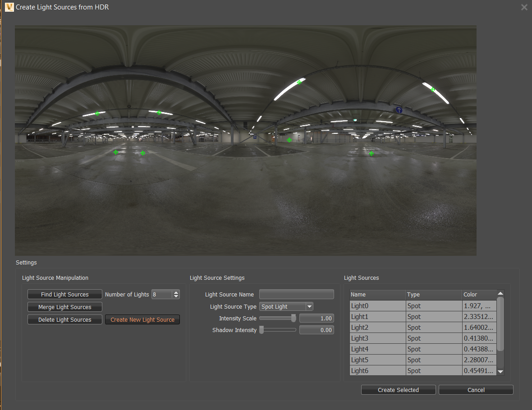Click Delete Light Sources
This screenshot has width=532, height=410.
64,319
